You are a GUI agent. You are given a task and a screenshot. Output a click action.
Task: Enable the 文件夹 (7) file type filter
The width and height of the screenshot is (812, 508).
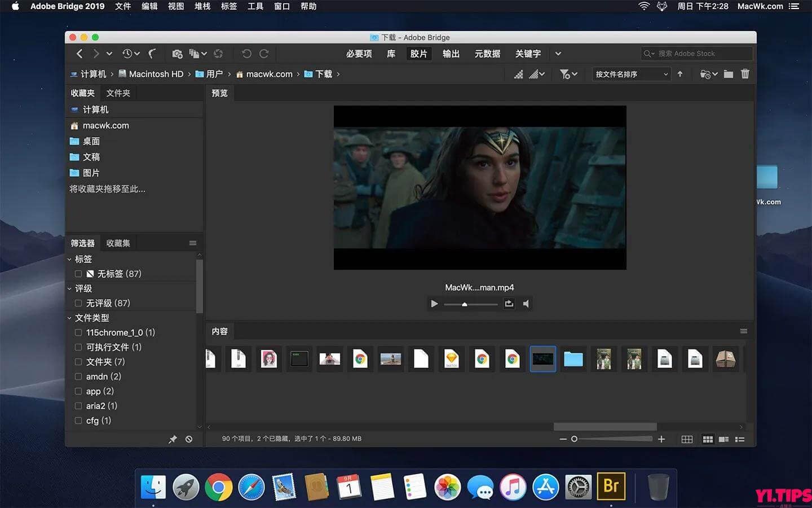pyautogui.click(x=78, y=362)
